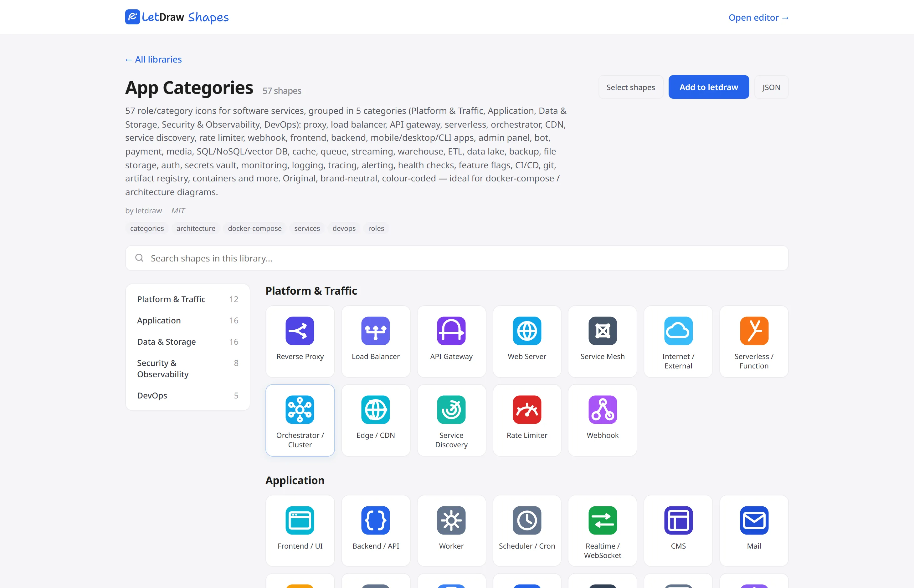Select the Realtime / WebSocket arrows icon

point(602,520)
